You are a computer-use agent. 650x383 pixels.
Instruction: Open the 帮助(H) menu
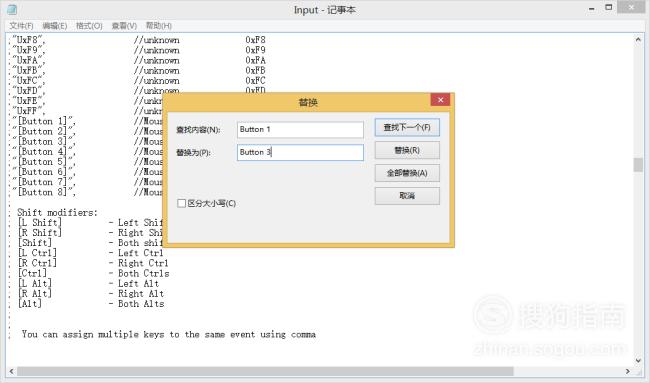(x=159, y=26)
